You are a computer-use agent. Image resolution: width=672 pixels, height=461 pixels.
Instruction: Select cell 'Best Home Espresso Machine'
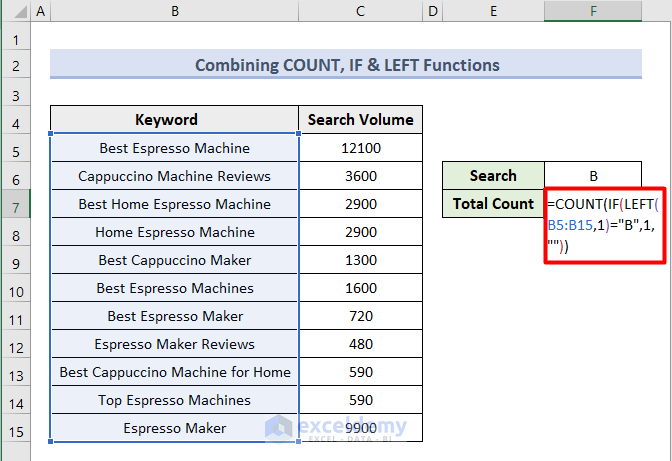pos(174,204)
